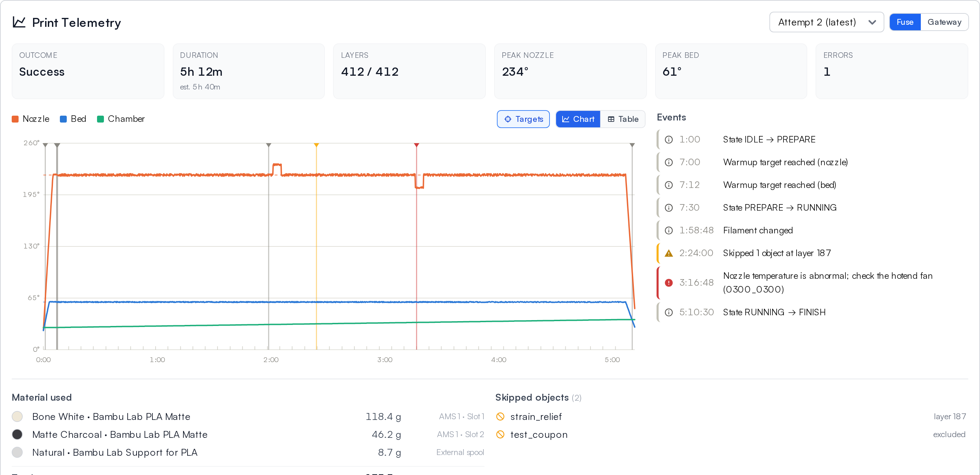Select the State PREPARE → RUNNING event

coord(812,208)
